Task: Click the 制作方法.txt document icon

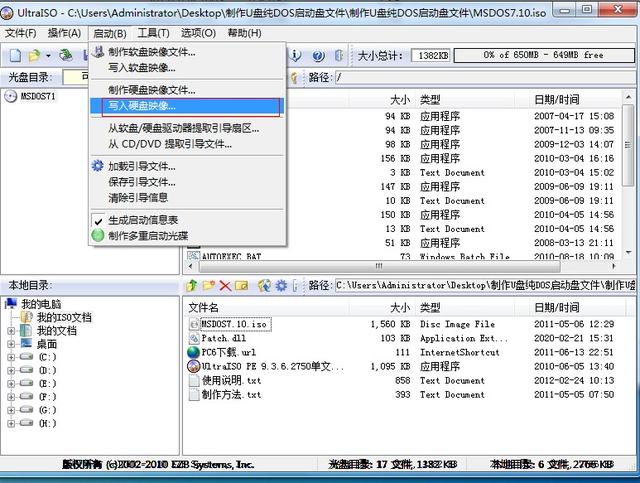Action: [x=194, y=394]
